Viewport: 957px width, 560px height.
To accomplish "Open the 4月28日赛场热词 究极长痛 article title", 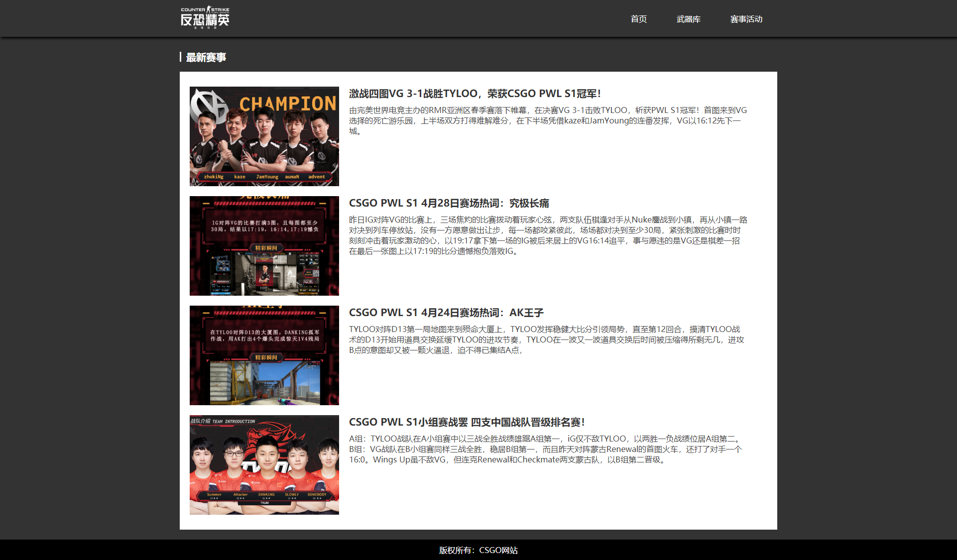I will [x=449, y=203].
